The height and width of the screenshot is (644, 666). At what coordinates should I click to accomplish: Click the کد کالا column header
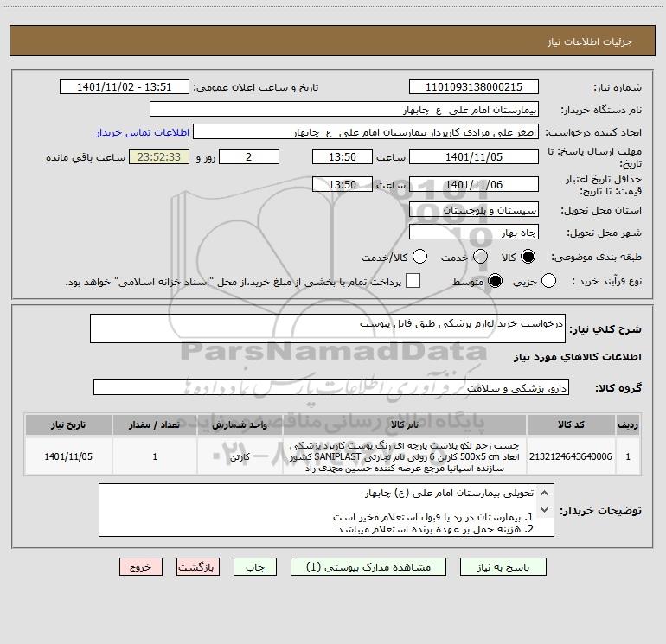click(x=571, y=424)
